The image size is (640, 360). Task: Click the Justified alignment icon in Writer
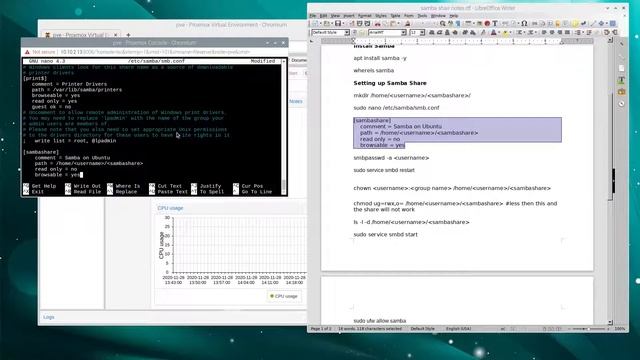tap(567, 32)
